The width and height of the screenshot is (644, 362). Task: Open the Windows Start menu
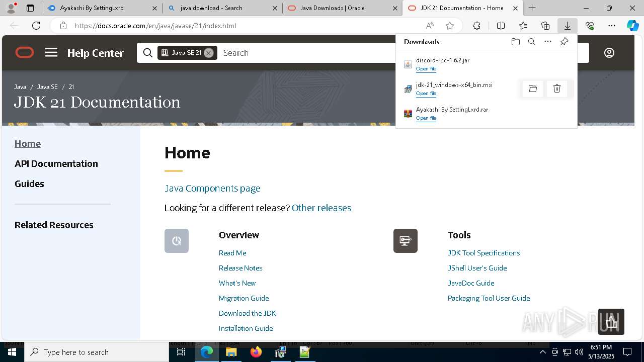click(12, 352)
